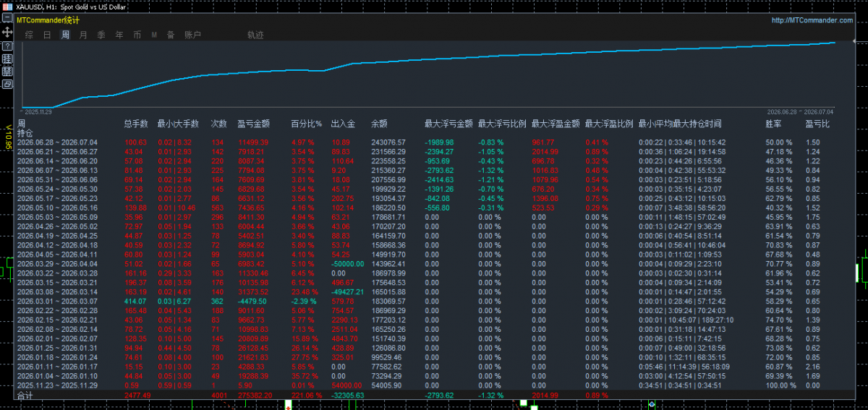
Task: Open help via the question mark icon
Action: 7,46
